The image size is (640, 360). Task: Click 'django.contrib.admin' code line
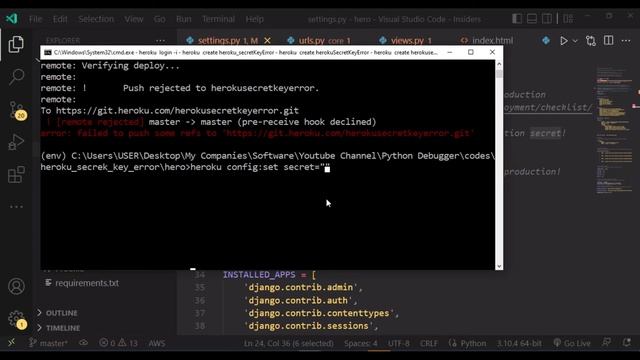click(x=303, y=287)
